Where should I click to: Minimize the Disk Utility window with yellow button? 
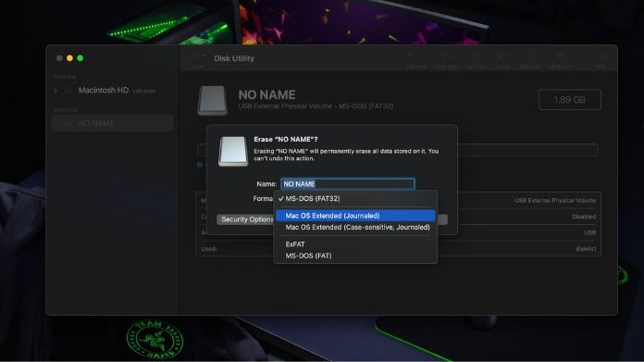coord(69,58)
